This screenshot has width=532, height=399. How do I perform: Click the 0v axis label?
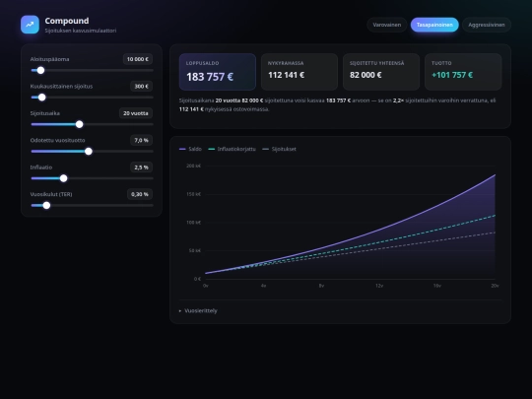point(205,286)
